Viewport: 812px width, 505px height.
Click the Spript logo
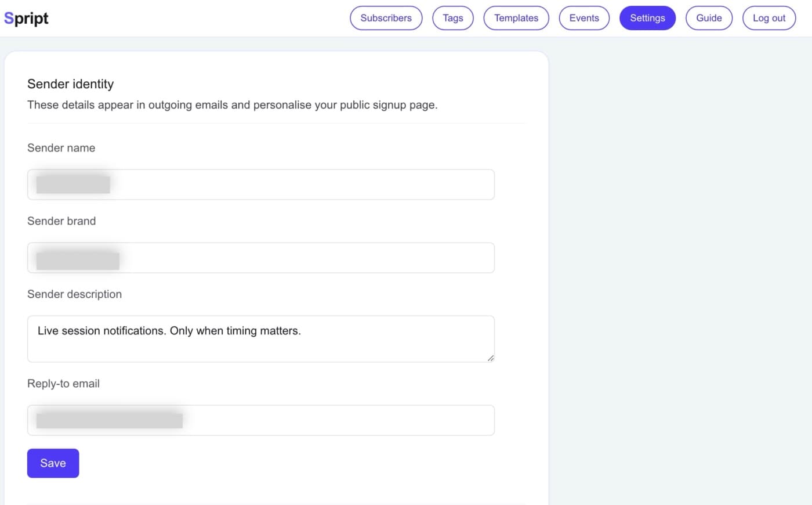coord(26,17)
